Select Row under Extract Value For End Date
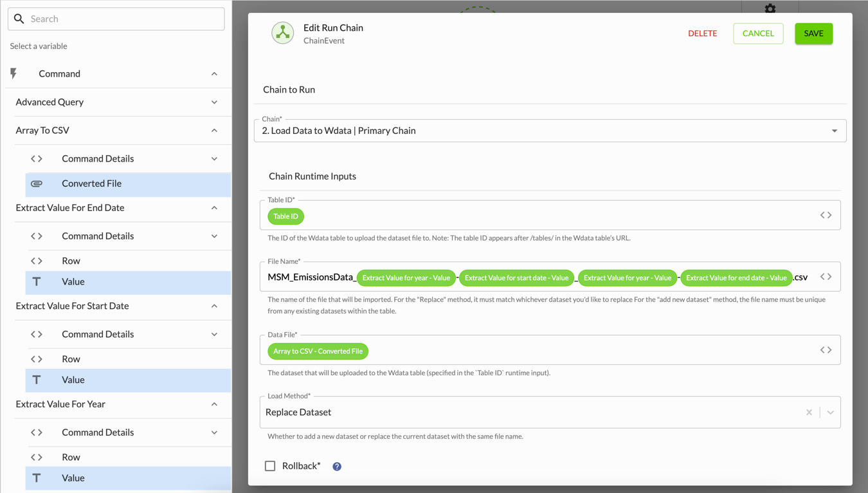The width and height of the screenshot is (868, 493). tap(129, 261)
